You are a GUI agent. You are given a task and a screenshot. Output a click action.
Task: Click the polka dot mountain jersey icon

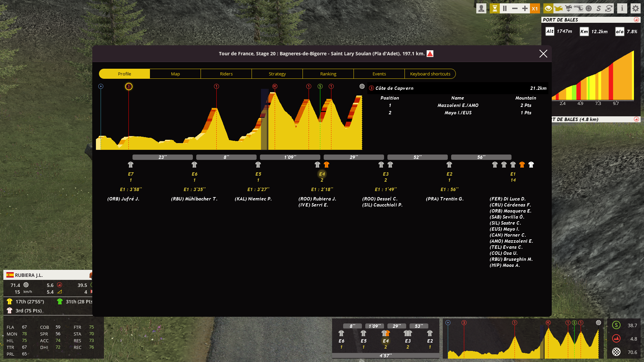pos(9,310)
